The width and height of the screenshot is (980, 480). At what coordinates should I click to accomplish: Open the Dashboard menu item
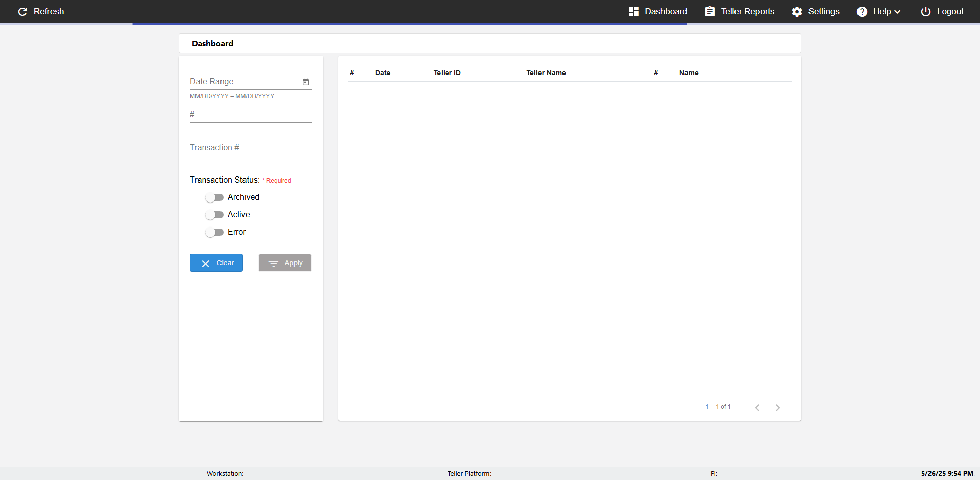[658, 12]
